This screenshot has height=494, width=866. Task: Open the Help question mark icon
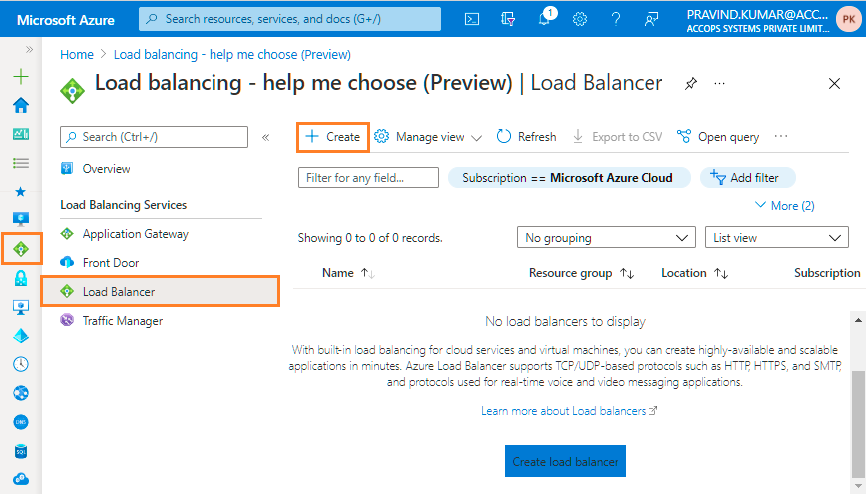(616, 19)
